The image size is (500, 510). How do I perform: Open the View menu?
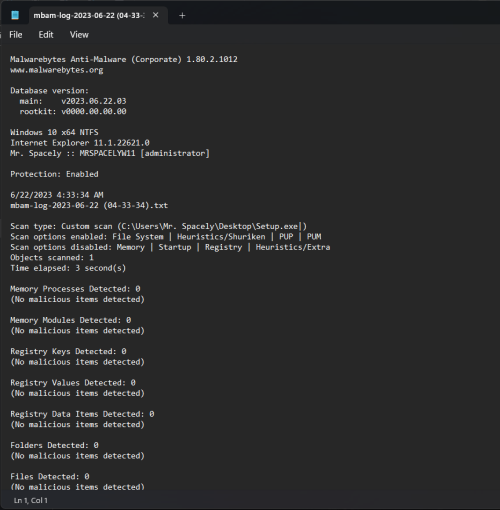(x=79, y=35)
